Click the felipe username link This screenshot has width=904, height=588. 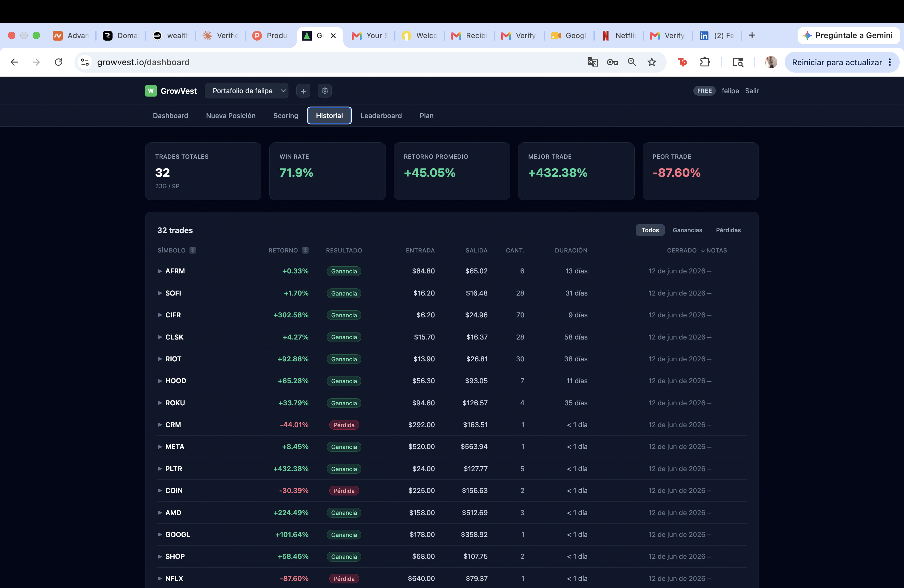[x=730, y=91]
